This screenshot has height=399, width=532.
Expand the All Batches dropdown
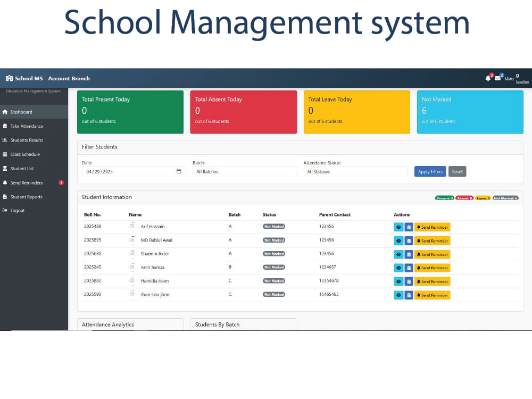point(245,172)
